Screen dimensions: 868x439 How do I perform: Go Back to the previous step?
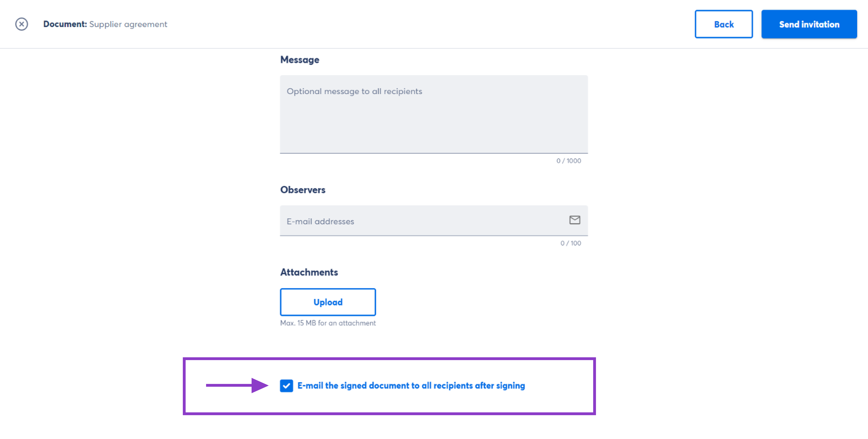(x=724, y=24)
